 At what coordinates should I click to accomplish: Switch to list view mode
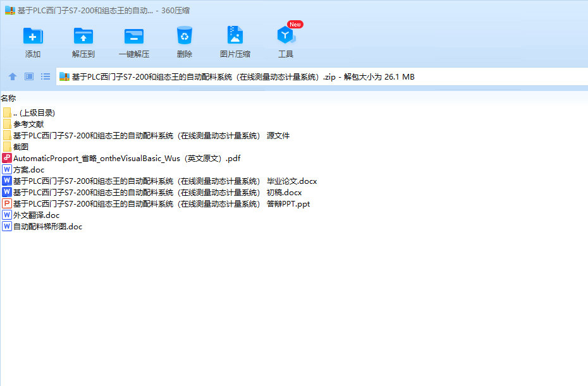(x=46, y=76)
